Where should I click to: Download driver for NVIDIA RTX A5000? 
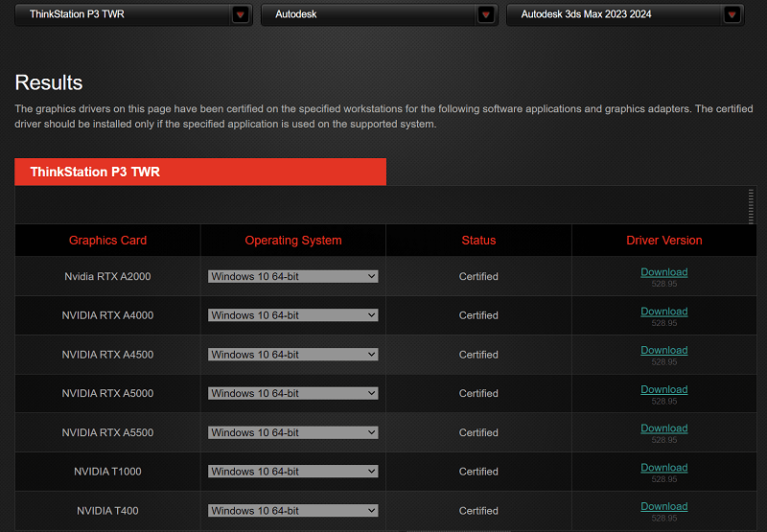663,389
